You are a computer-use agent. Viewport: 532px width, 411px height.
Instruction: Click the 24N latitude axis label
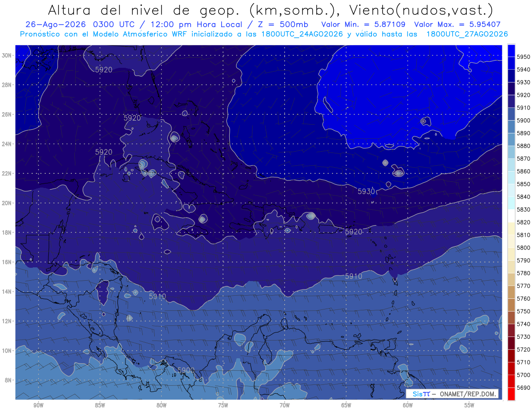pyautogui.click(x=8, y=144)
